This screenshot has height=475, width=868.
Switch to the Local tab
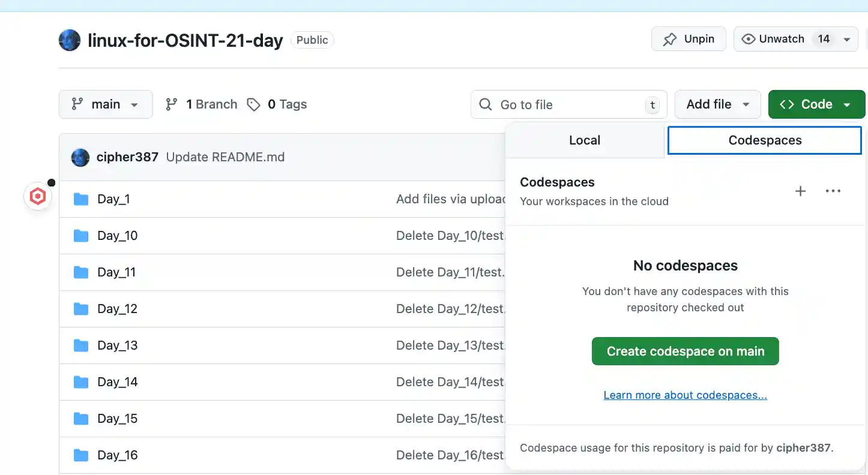(x=585, y=140)
